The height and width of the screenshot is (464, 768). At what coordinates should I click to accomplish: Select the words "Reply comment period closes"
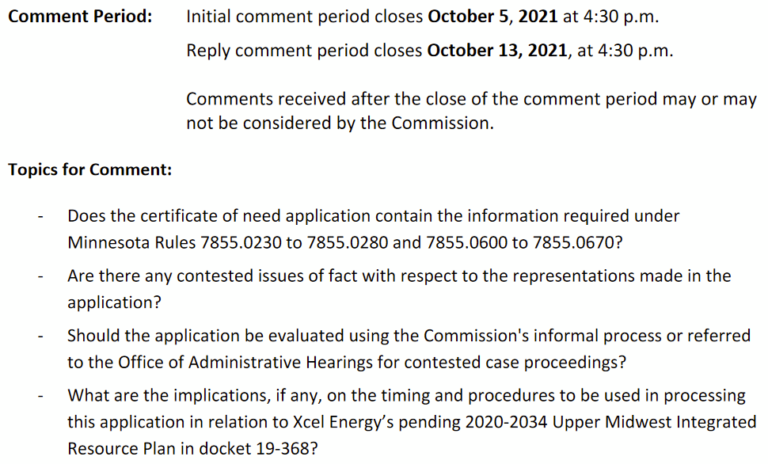pyautogui.click(x=304, y=51)
